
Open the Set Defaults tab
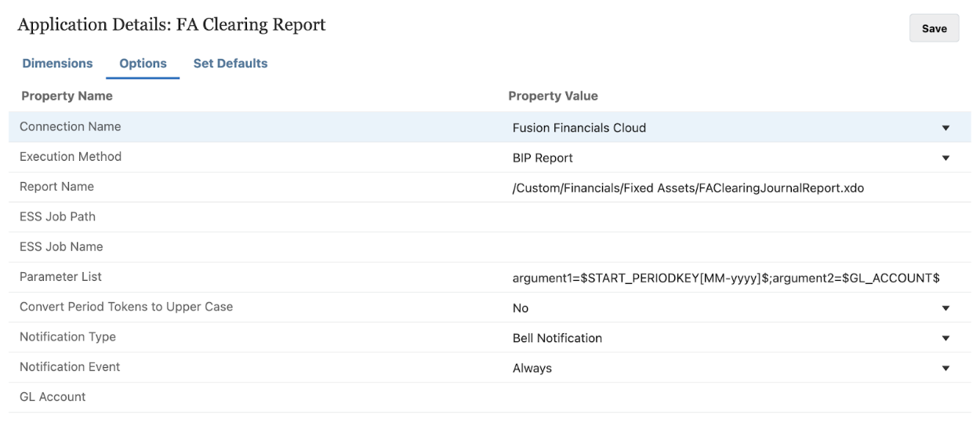pos(230,64)
